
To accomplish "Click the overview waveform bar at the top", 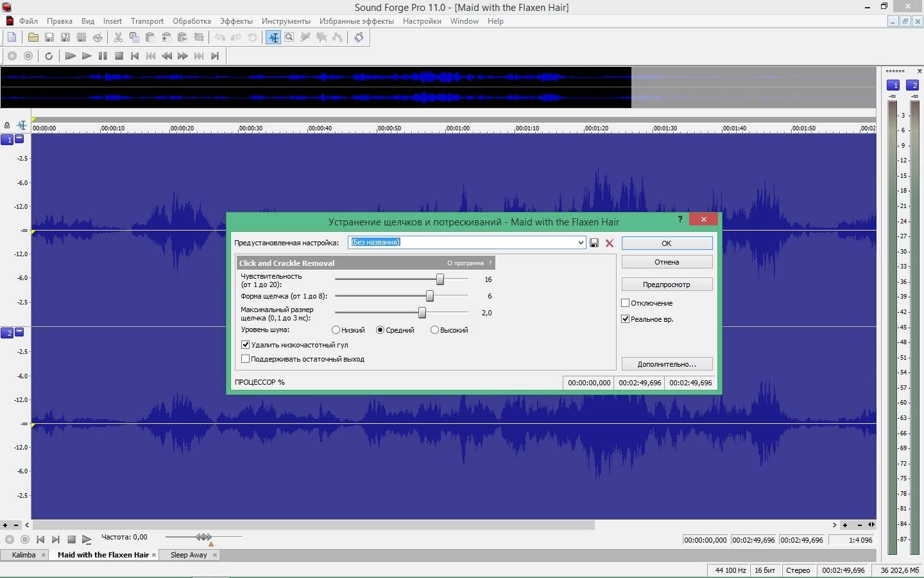I will 438,87.
